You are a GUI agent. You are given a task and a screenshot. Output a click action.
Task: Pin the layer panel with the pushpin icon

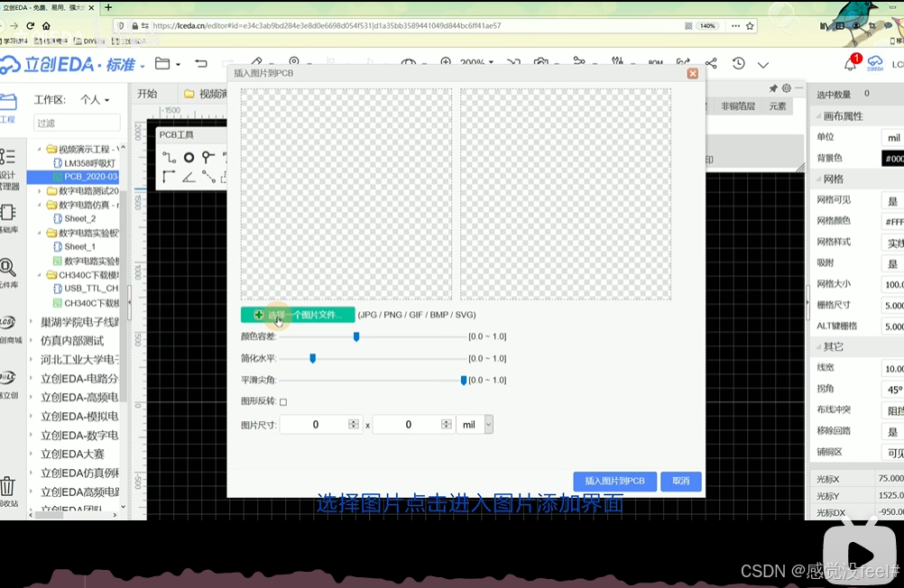point(773,88)
